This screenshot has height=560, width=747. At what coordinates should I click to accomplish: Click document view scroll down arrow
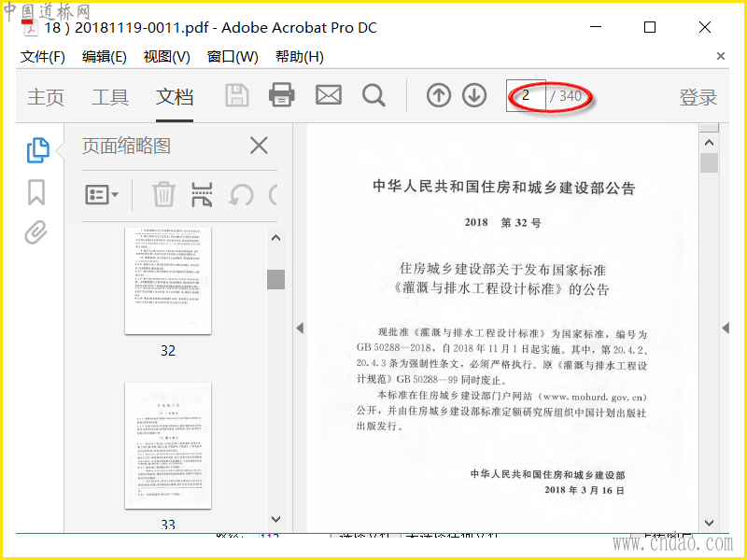tap(709, 523)
